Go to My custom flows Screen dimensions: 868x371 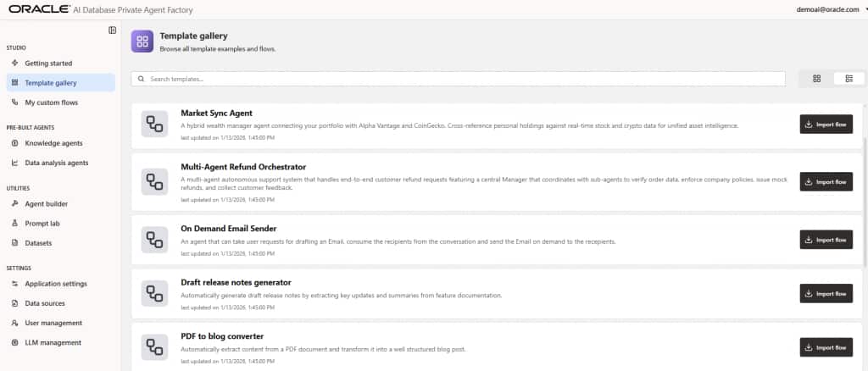[51, 102]
